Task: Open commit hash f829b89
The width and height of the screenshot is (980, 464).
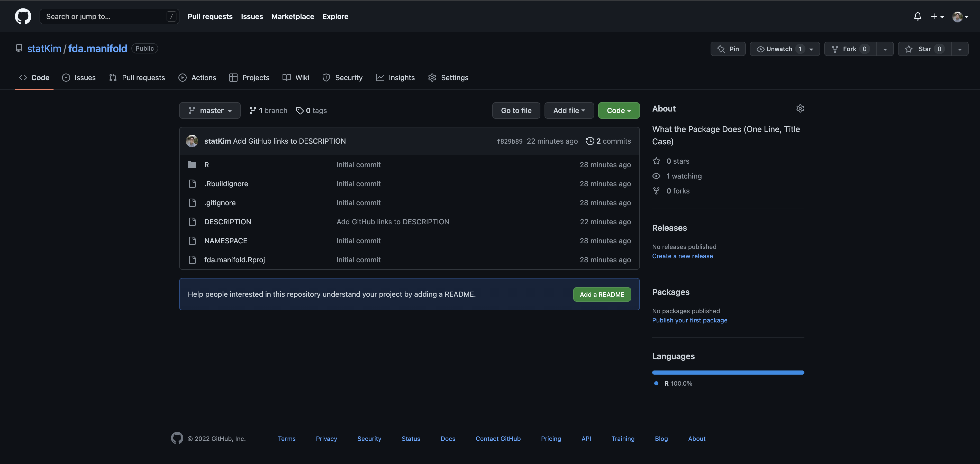Action: point(509,141)
